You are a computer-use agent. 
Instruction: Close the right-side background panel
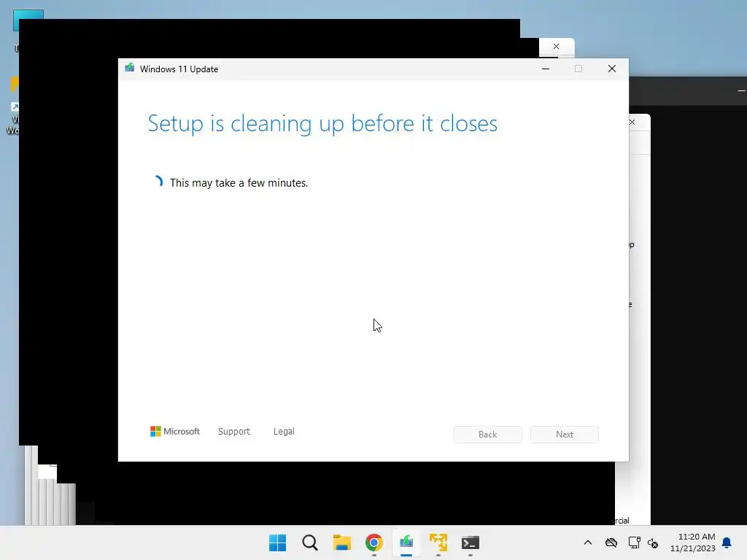(x=632, y=122)
